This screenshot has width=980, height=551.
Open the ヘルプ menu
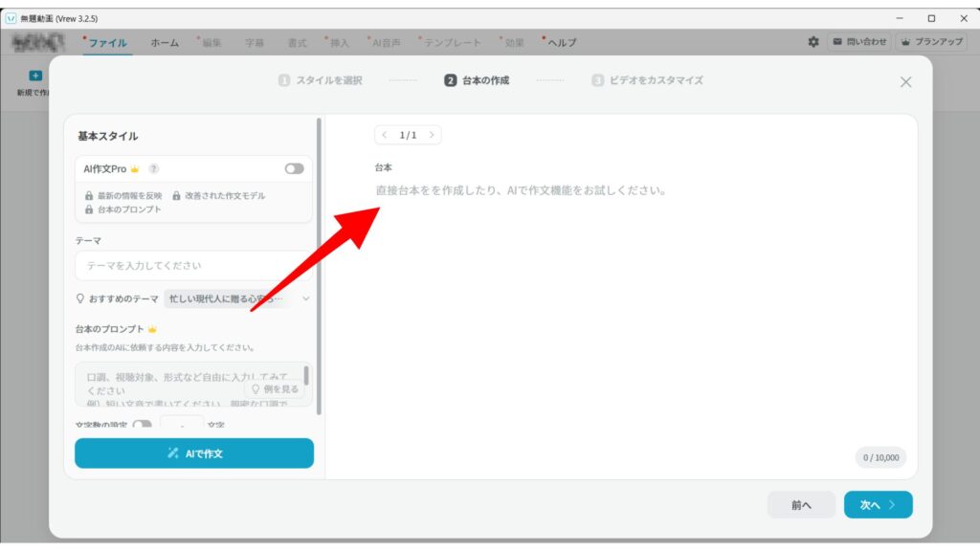(561, 43)
